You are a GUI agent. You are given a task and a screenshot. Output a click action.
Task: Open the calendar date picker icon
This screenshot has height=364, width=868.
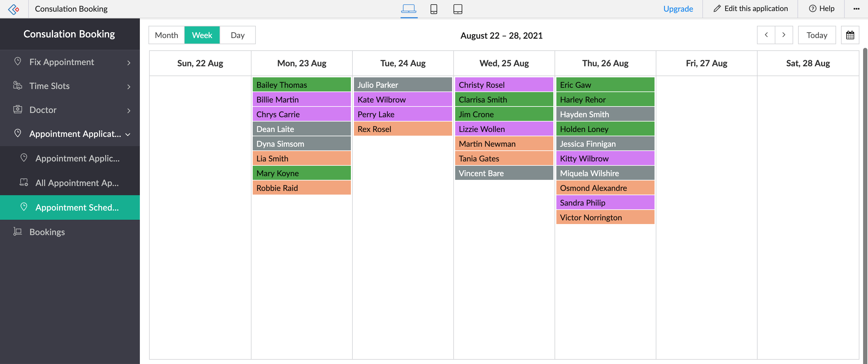850,35
